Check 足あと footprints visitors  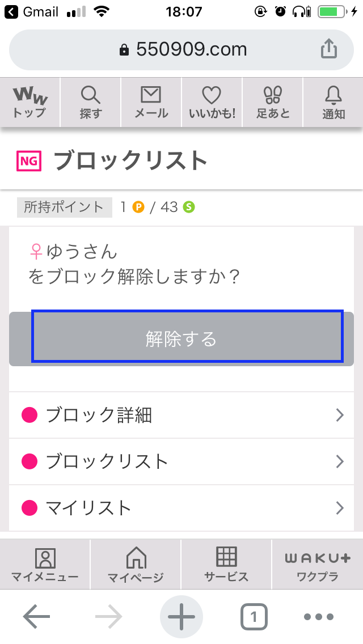point(272,102)
